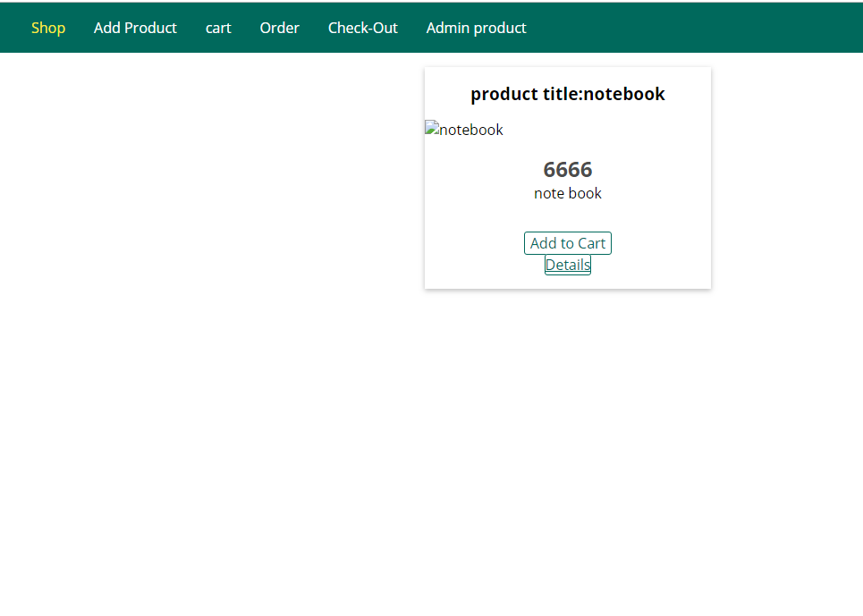
Task: Click the price text 6666
Action: (568, 169)
